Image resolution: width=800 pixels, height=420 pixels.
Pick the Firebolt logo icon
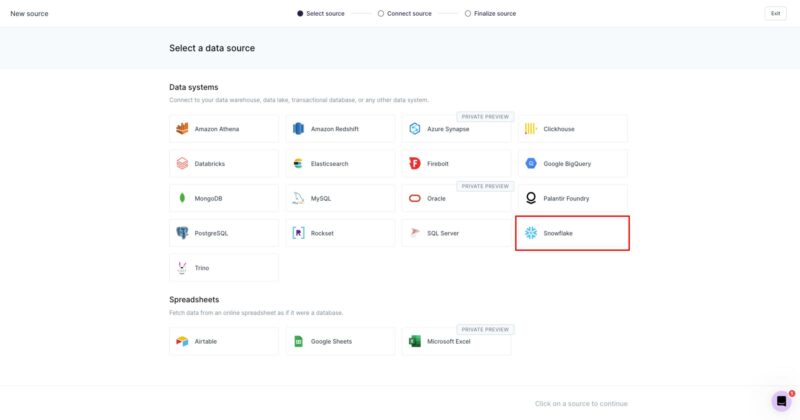(415, 163)
